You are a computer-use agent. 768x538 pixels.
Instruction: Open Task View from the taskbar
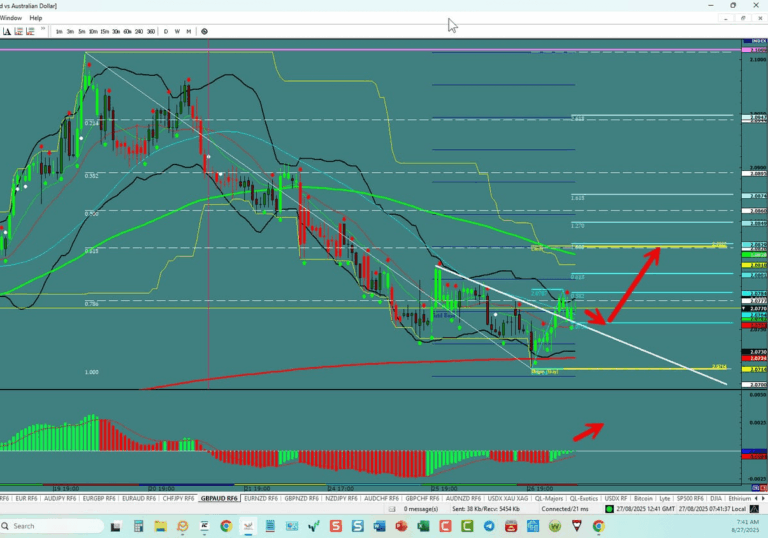click(116, 526)
